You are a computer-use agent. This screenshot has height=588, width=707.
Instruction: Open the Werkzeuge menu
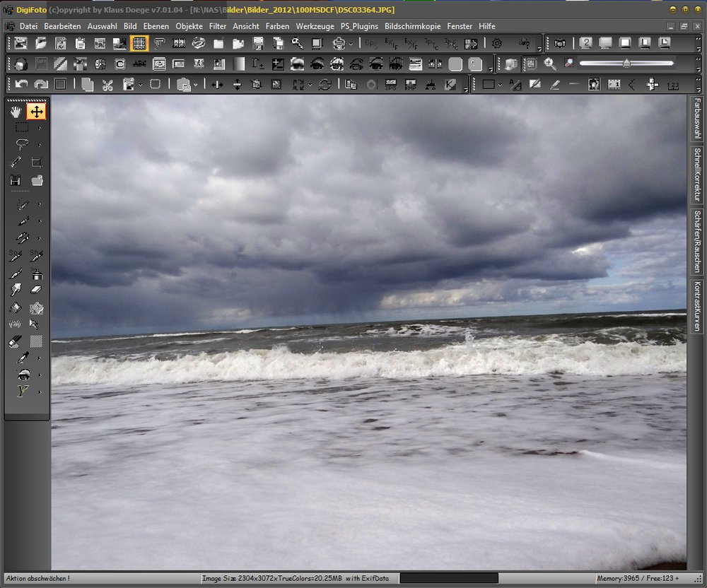pyautogui.click(x=315, y=26)
